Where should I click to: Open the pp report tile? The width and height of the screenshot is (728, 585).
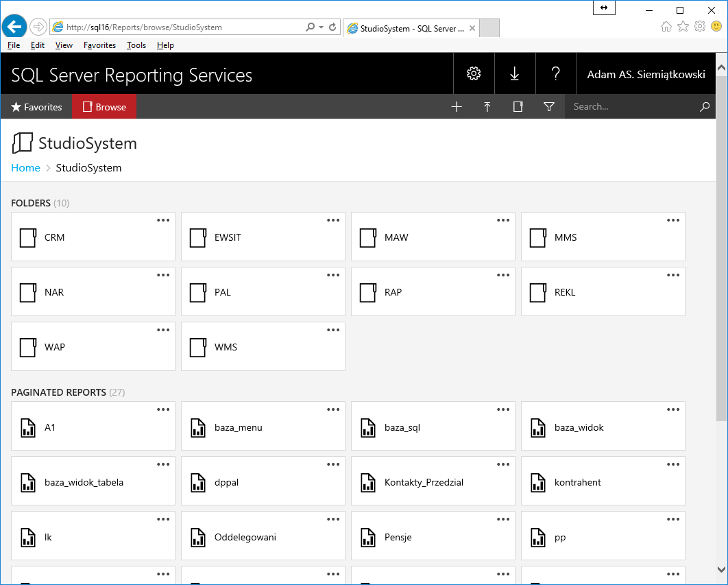603,536
